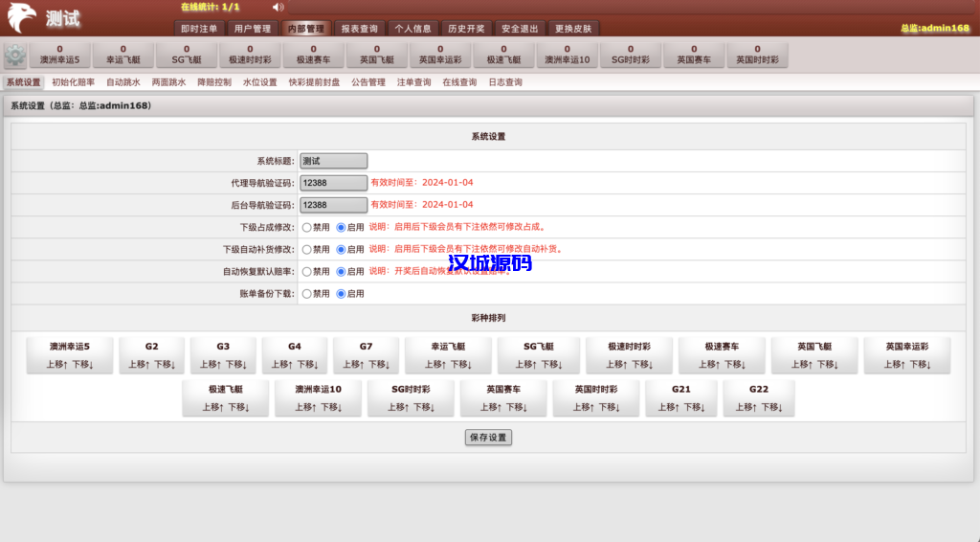This screenshot has height=542, width=980.
Task: Move G2 down with 下移
Action: 165,364
